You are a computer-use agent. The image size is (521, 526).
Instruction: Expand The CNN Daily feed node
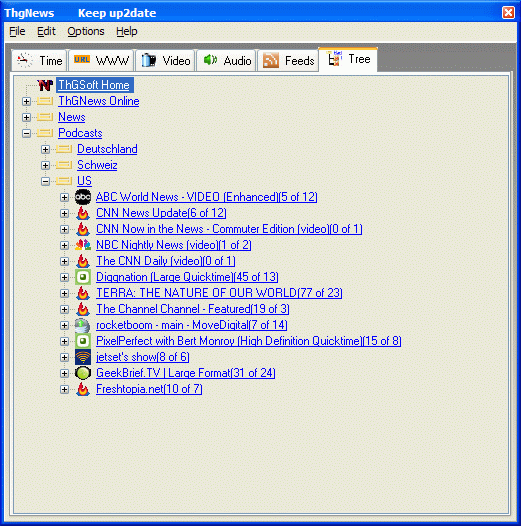pos(64,261)
